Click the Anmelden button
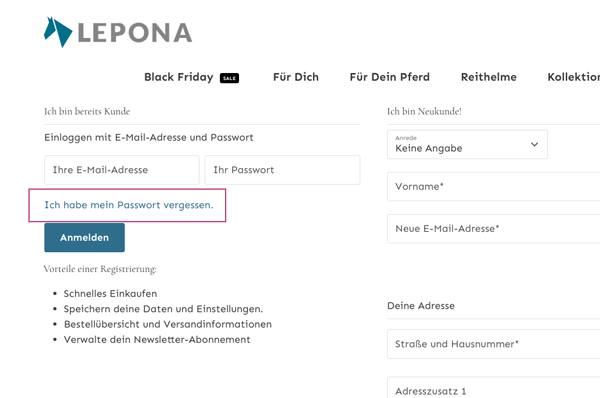 (85, 238)
